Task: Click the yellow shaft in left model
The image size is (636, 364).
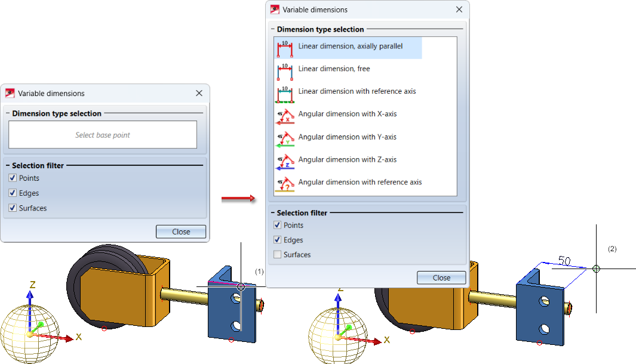Action: pos(185,295)
